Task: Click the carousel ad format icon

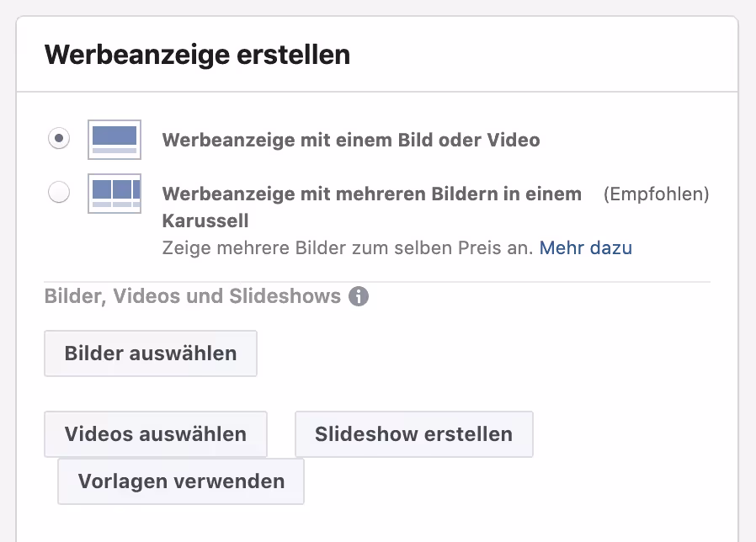Action: pyautogui.click(x=114, y=194)
